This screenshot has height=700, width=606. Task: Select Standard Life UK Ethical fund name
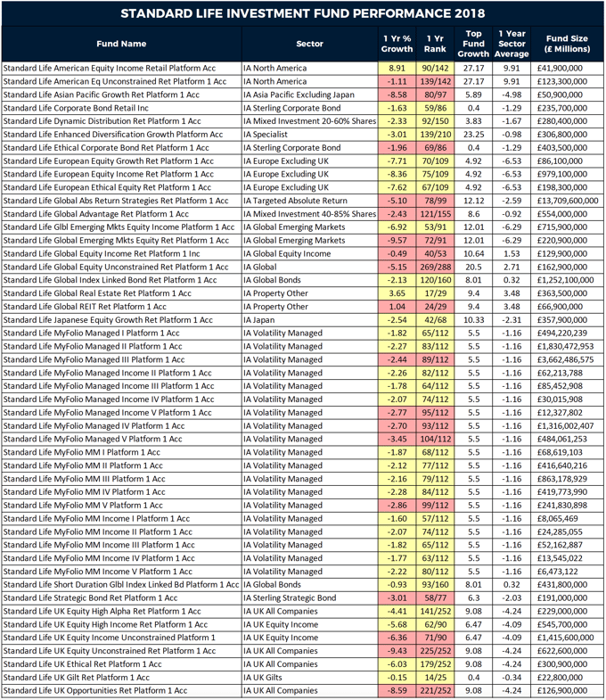(82, 664)
